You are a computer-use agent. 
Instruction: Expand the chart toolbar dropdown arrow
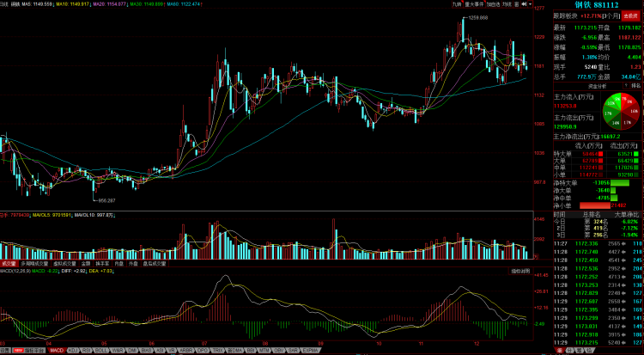coord(531,4)
